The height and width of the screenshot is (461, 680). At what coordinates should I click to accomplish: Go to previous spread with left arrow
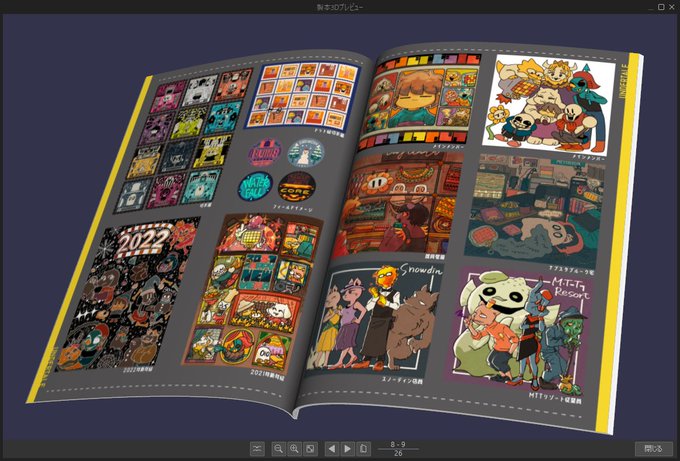[x=332, y=448]
